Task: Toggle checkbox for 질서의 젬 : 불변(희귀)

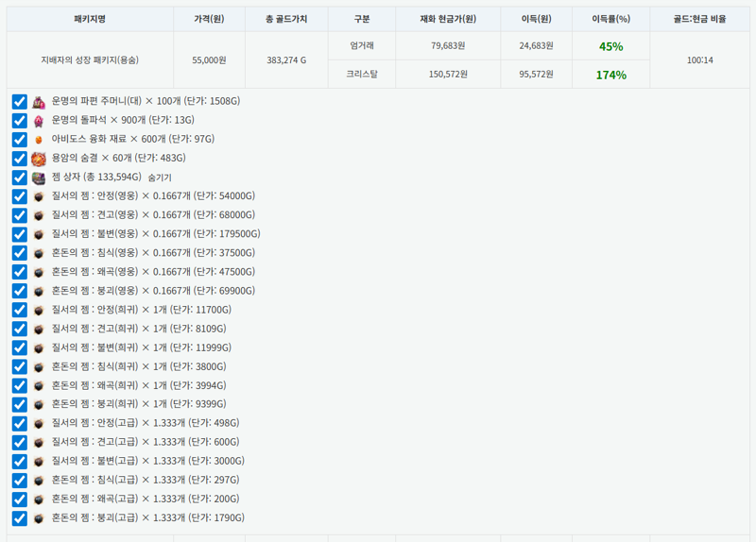Action: click(19, 348)
